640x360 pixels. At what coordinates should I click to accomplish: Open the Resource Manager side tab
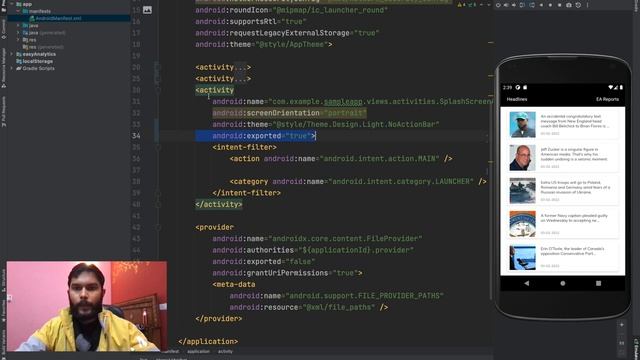pos(3,67)
